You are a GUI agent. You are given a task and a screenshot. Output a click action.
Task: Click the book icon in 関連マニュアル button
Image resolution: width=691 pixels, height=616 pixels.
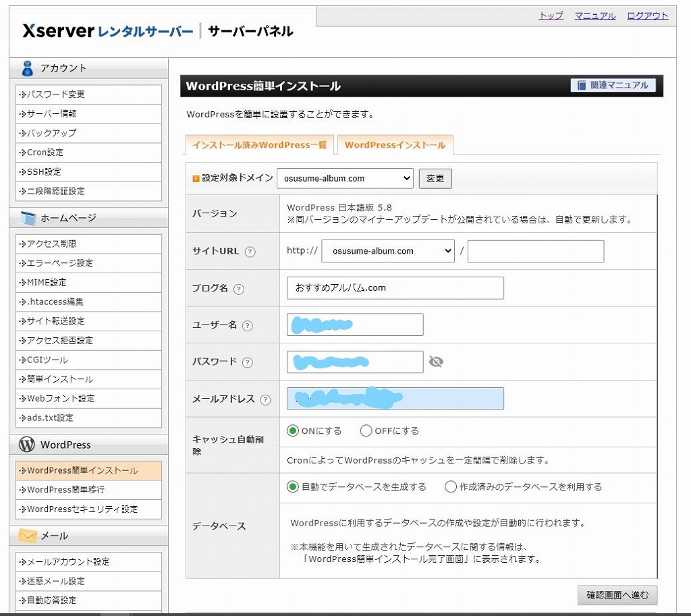pyautogui.click(x=582, y=85)
